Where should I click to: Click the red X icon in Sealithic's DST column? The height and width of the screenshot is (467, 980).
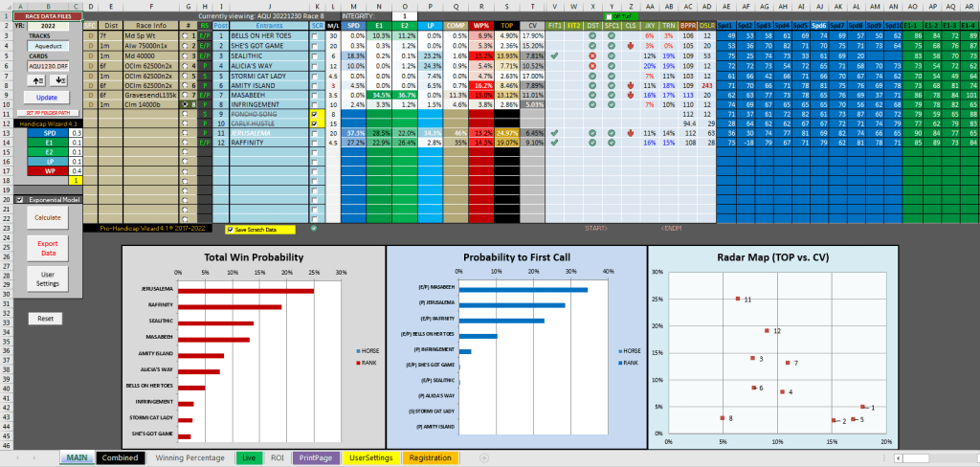[x=592, y=56]
